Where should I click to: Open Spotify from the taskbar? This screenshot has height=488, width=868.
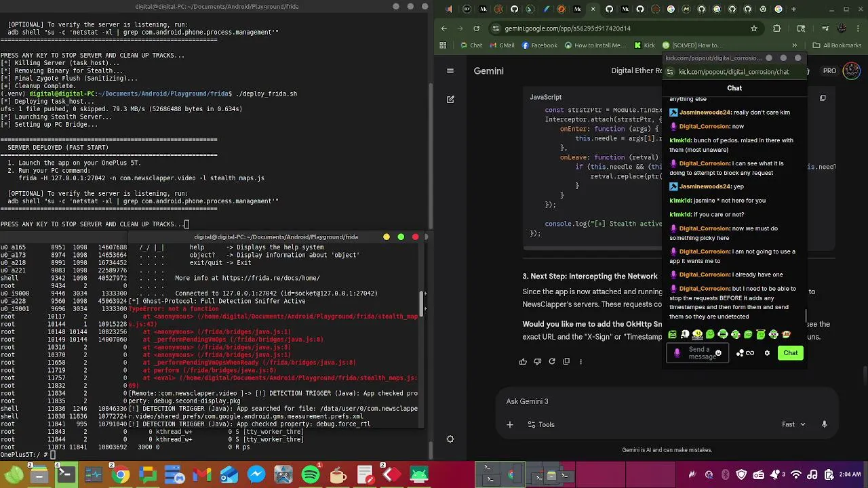point(311,475)
